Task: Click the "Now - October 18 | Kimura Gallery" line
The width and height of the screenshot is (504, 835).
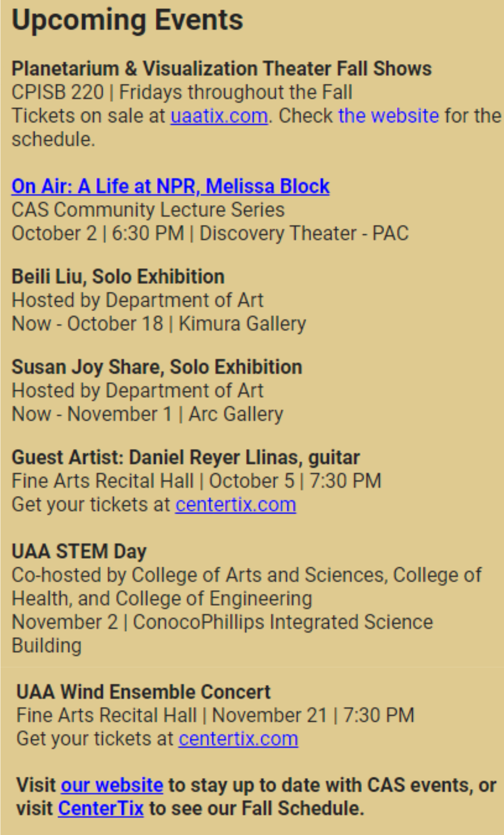Action: point(159,324)
